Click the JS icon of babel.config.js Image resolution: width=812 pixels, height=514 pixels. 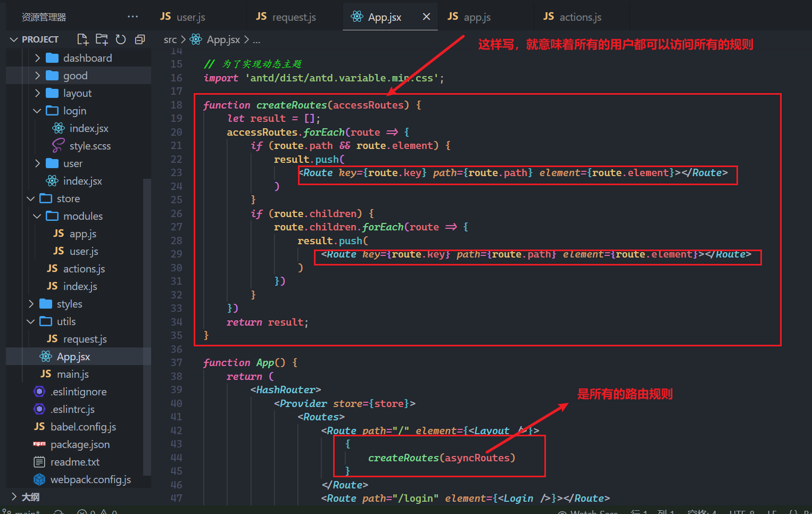[39, 427]
